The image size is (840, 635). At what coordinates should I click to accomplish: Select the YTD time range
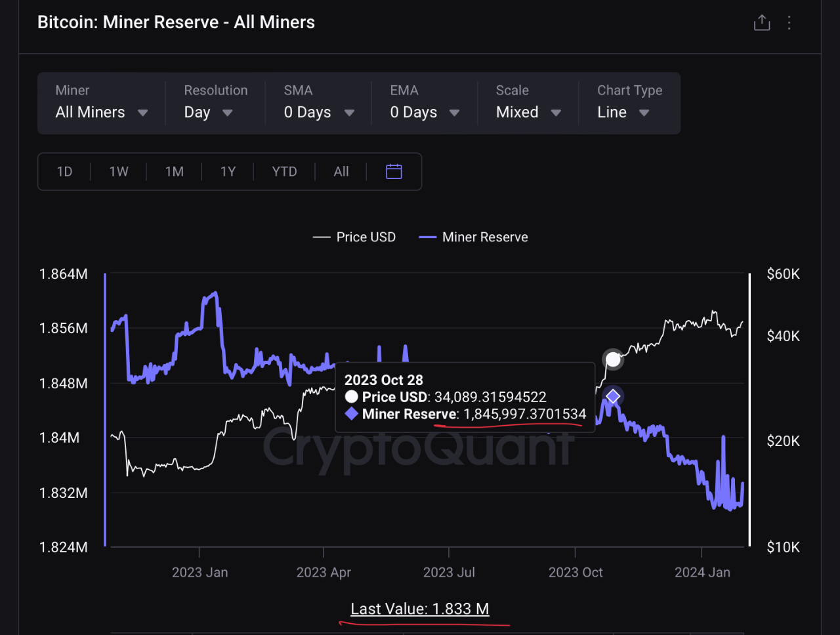(x=284, y=172)
